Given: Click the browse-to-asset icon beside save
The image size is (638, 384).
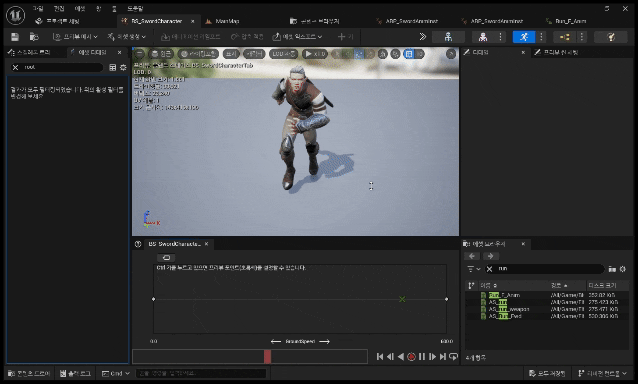Looking at the screenshot, I should (x=34, y=37).
